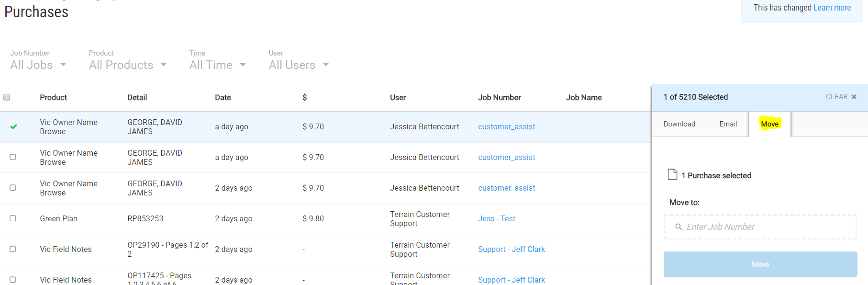Click the $ 9.80 price cell

tap(313, 219)
